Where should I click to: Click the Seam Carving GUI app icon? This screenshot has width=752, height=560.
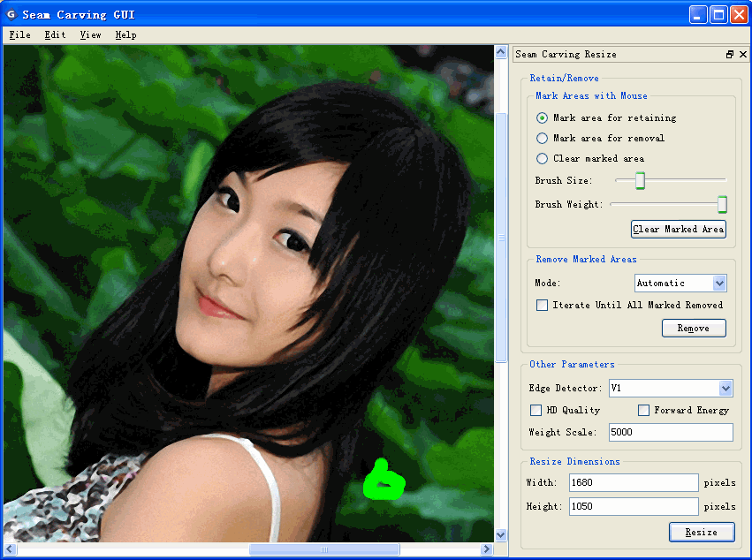point(11,14)
